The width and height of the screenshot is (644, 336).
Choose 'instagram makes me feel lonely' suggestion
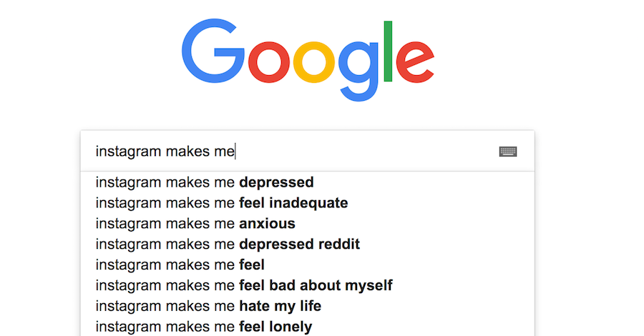click(x=308, y=327)
